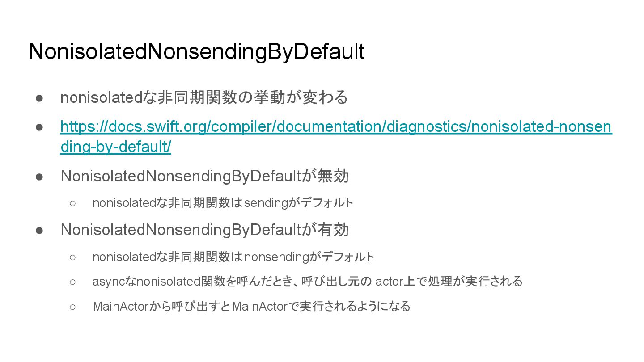Click the 'ding-by-default/' continuation of the link
The width and height of the screenshot is (644, 362).
116,147
